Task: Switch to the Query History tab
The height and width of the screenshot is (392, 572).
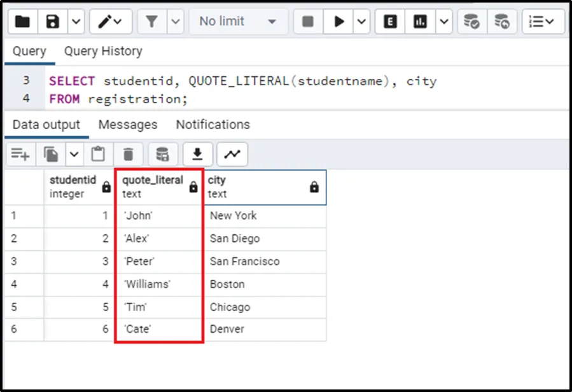Action: click(x=103, y=52)
